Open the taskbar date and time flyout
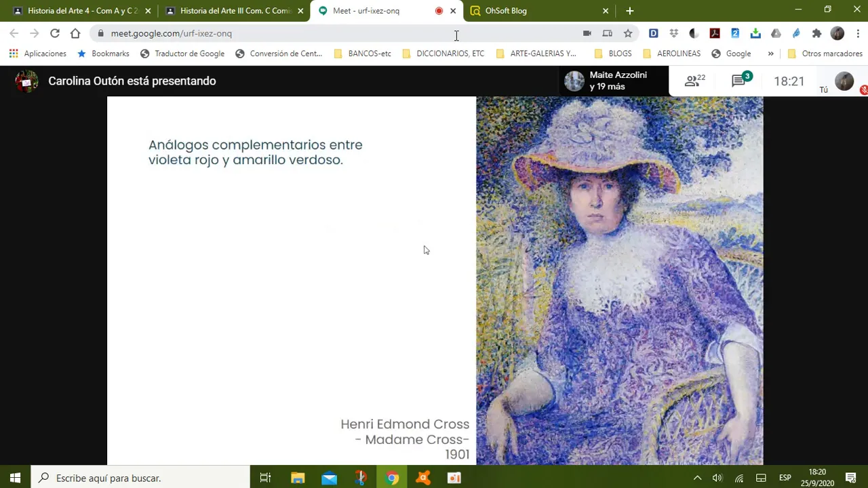 tap(817, 478)
